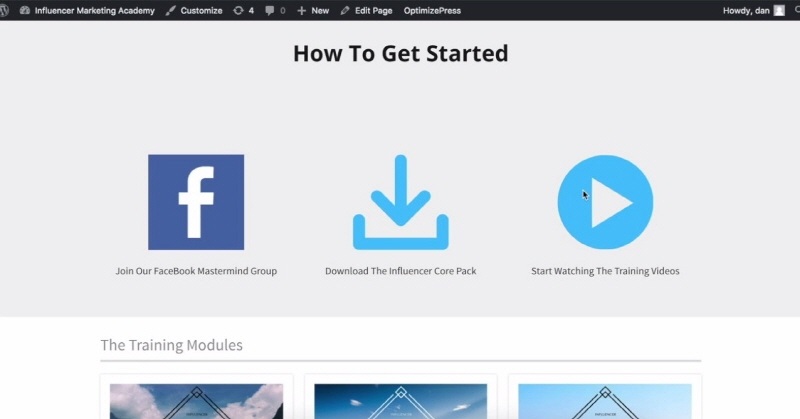Click Edit Page in admin bar
This screenshot has height=419, width=800.
(x=366, y=10)
